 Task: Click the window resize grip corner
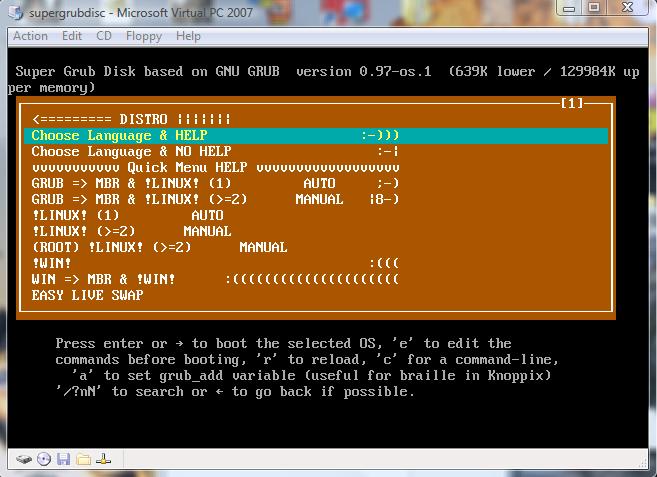pyautogui.click(x=643, y=463)
